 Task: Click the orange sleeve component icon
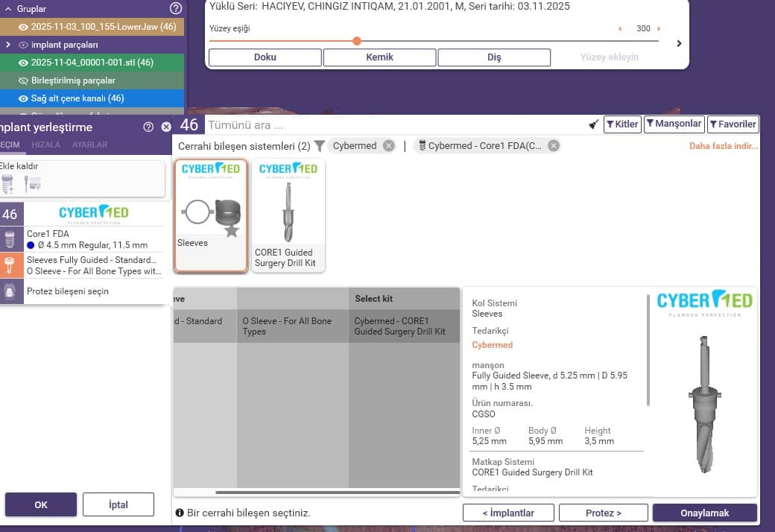coord(10,265)
